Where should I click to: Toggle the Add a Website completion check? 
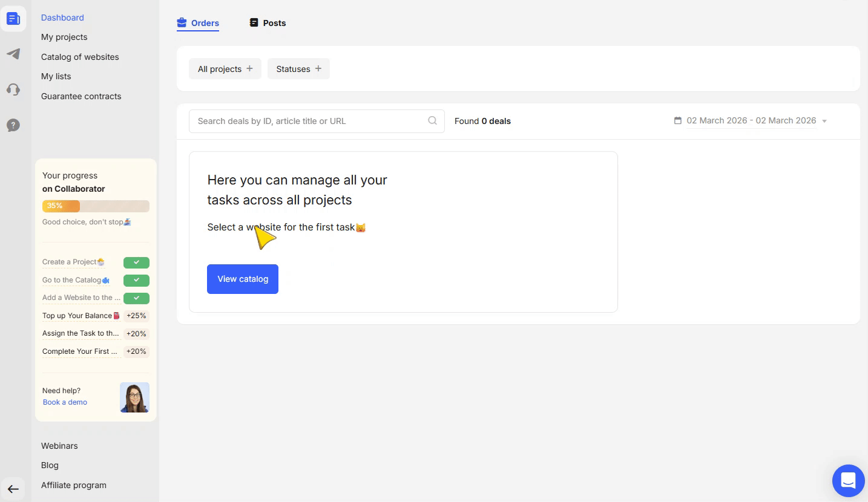click(x=136, y=298)
